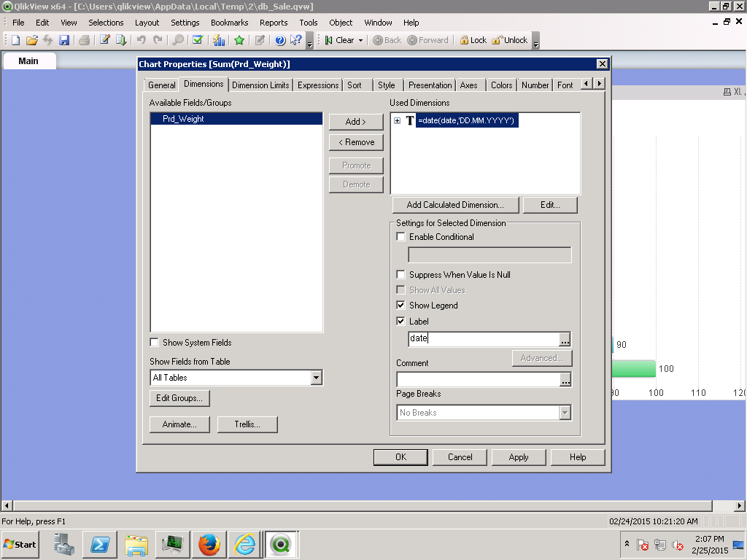Screen dimensions: 747x560
Task: Open the Show Fields from Table dropdown
Action: (x=316, y=378)
